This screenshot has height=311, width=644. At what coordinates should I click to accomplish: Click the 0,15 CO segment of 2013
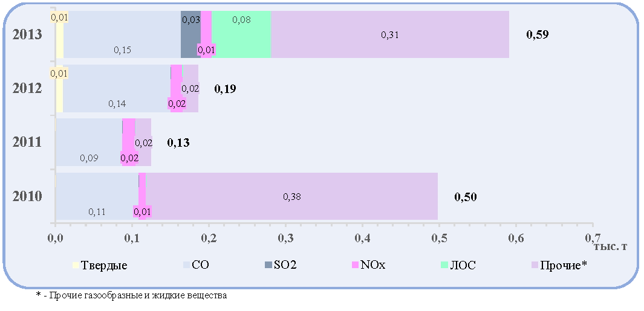[x=122, y=34]
